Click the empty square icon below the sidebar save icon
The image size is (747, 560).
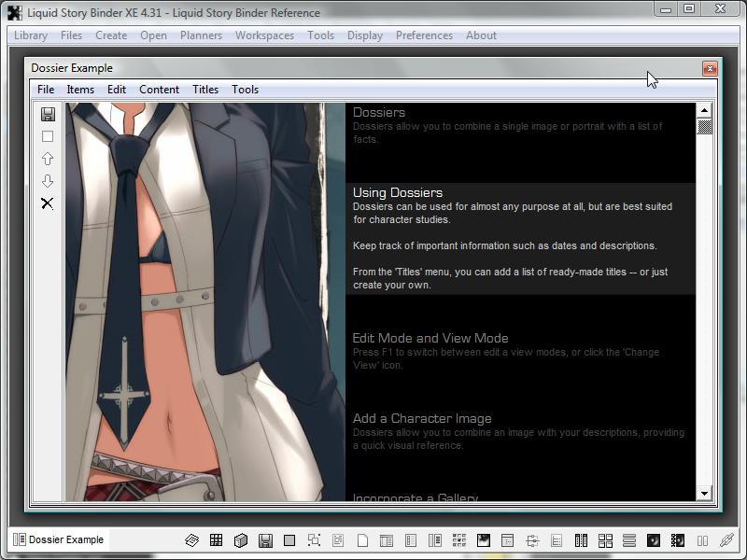(x=48, y=136)
